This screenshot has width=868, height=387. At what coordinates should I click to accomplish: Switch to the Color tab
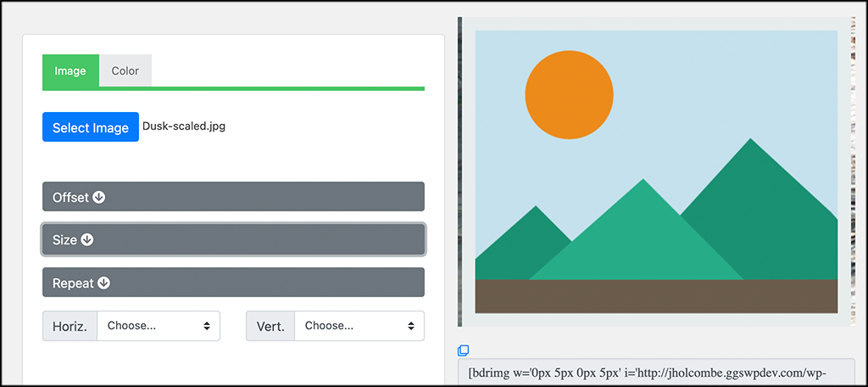(125, 71)
